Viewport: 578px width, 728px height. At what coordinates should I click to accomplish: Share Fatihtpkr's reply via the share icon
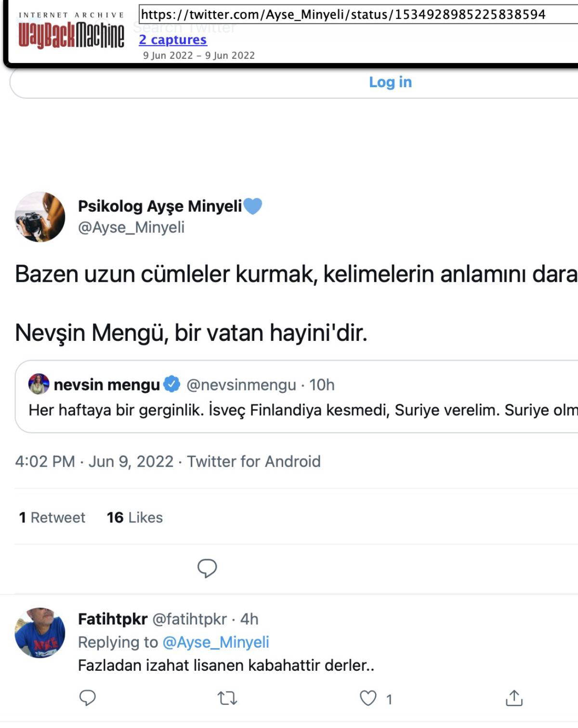[x=514, y=698]
